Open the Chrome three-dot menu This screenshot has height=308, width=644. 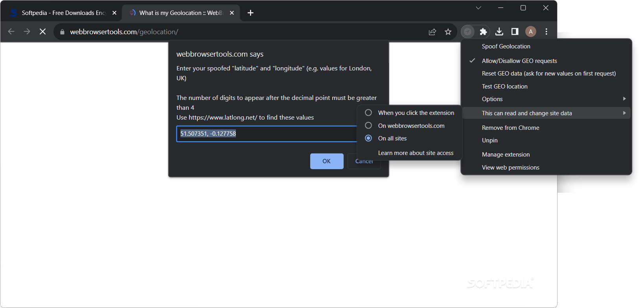pos(546,31)
